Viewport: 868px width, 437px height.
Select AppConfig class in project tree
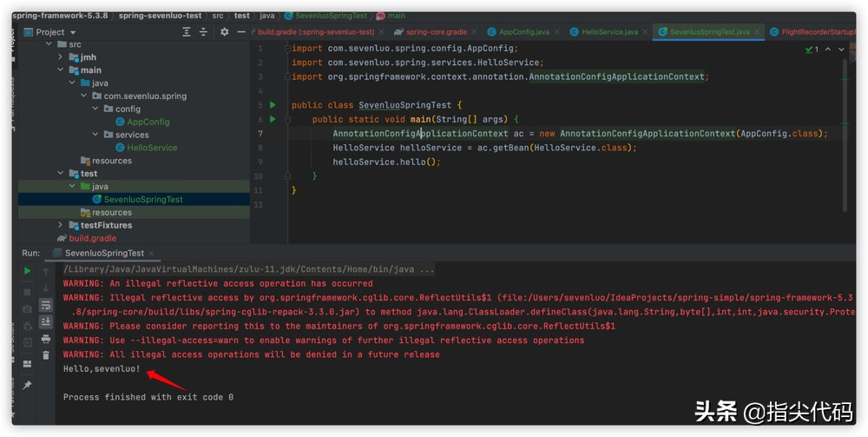point(142,122)
